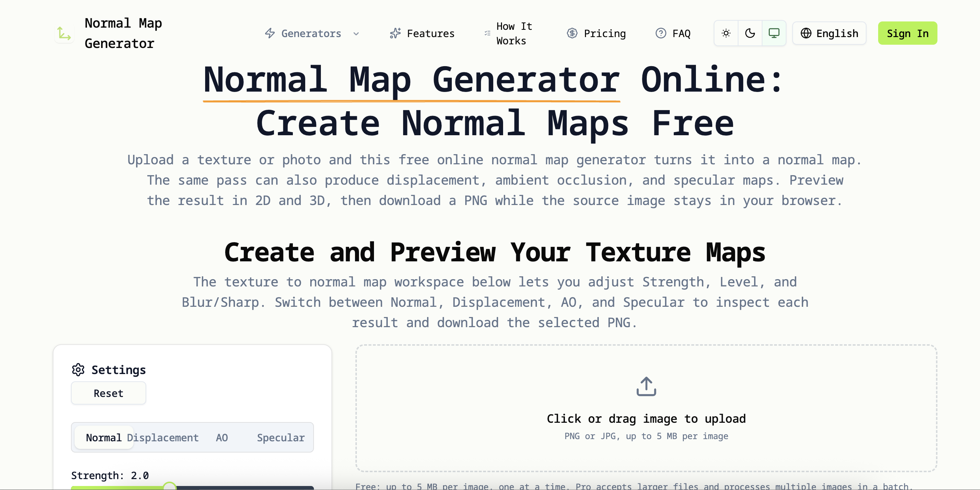Click the question mark FAQ icon
The width and height of the screenshot is (980, 490).
pyautogui.click(x=661, y=33)
